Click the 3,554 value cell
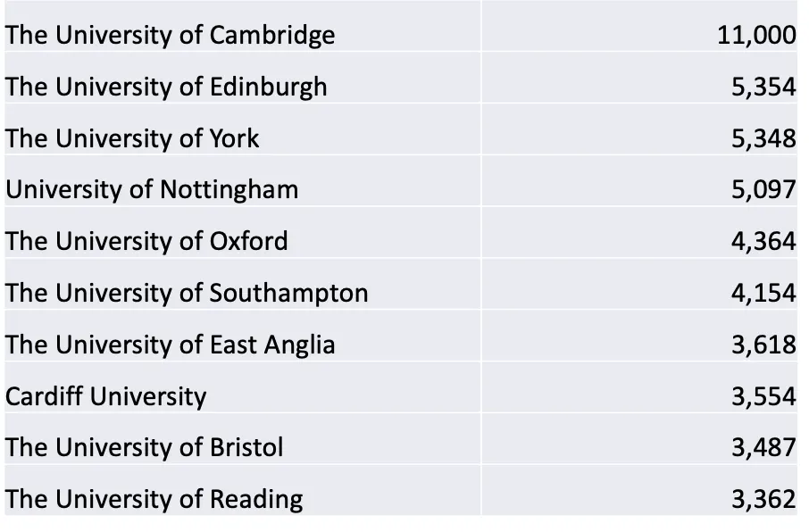The width and height of the screenshot is (809, 532). (639, 387)
